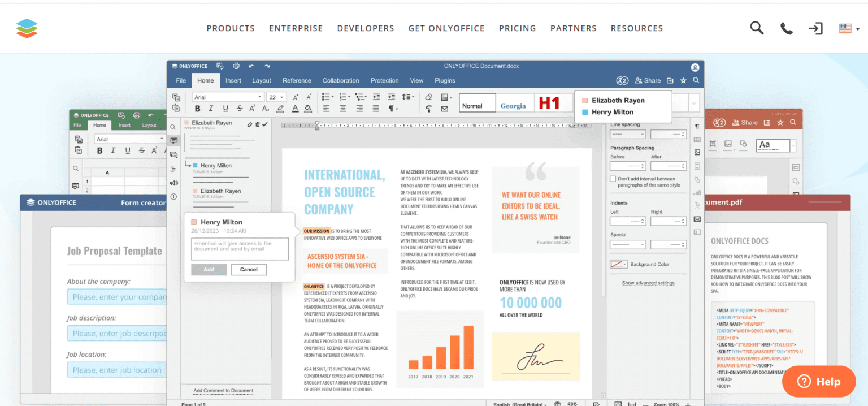Toggle the nonprinting characters display
The height and width of the screenshot is (406, 868).
point(392,109)
